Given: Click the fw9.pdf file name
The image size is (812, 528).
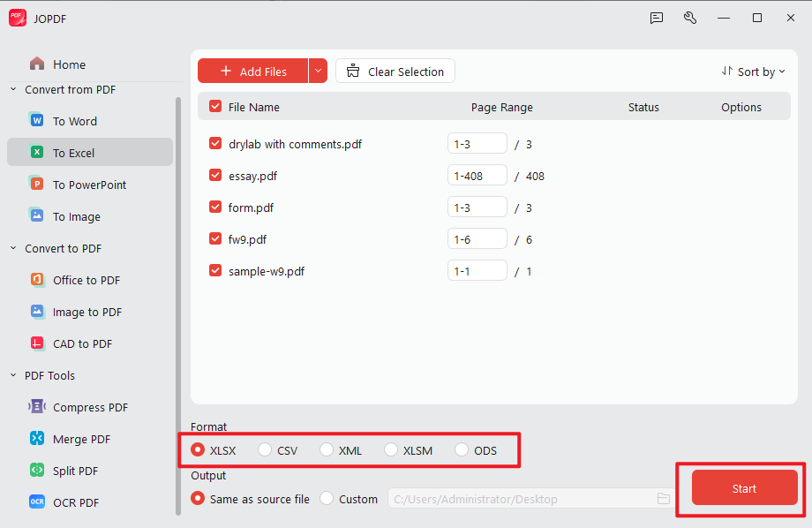Looking at the screenshot, I should point(247,239).
